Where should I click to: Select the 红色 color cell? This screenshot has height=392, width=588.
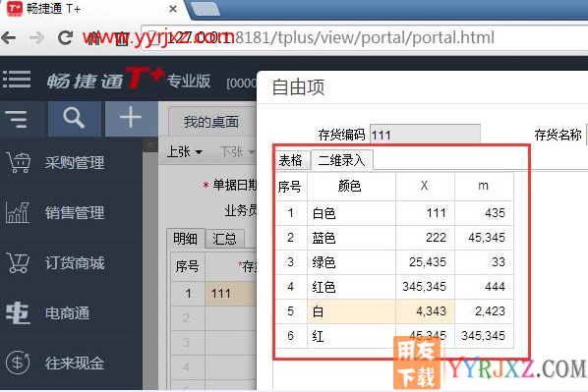[x=351, y=287]
